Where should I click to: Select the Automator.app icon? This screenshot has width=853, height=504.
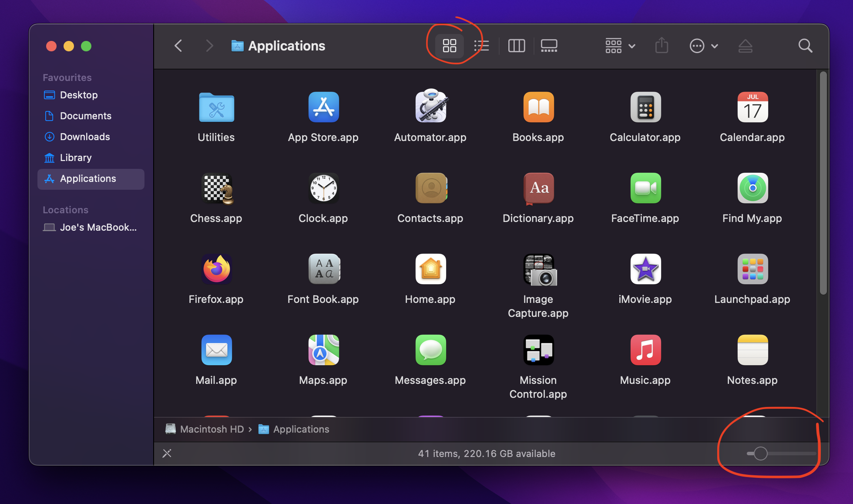[430, 107]
